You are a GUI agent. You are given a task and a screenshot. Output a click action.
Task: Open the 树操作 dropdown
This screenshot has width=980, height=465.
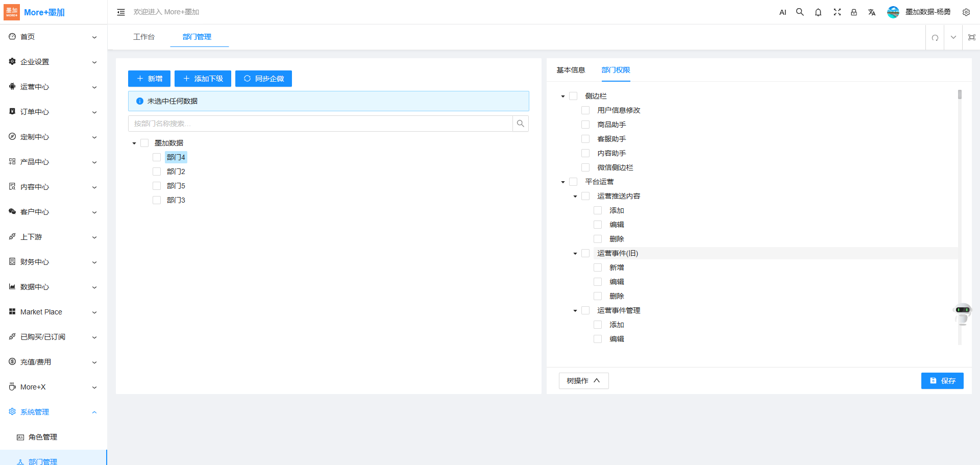pos(583,381)
